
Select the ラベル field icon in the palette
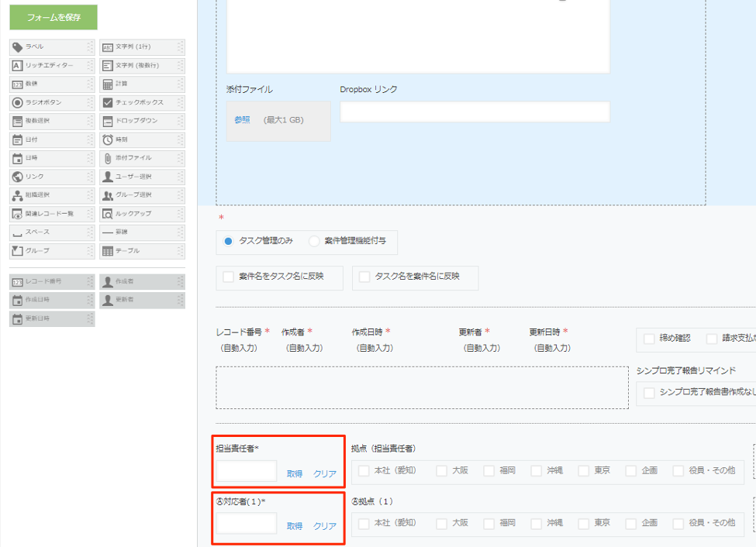(17, 47)
